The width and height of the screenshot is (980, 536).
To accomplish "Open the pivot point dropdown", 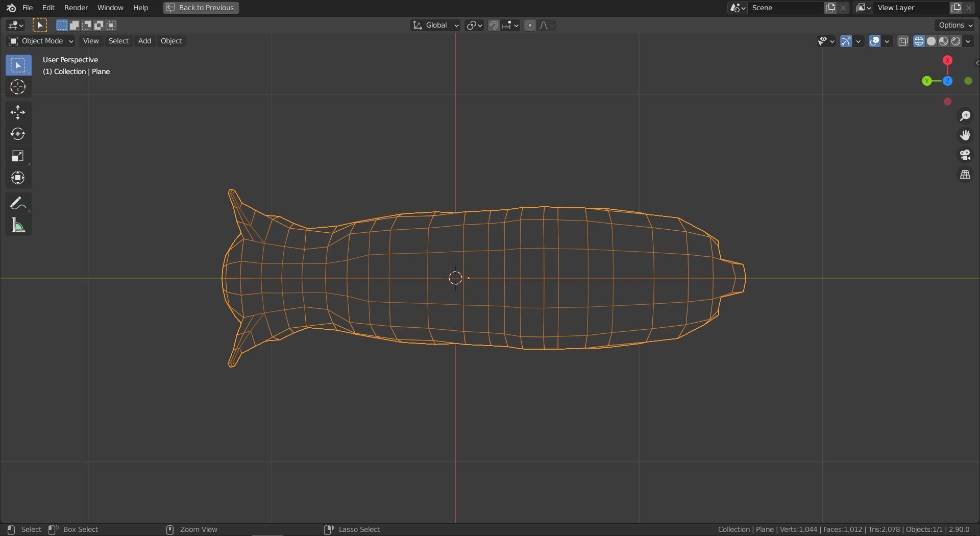I will [474, 26].
